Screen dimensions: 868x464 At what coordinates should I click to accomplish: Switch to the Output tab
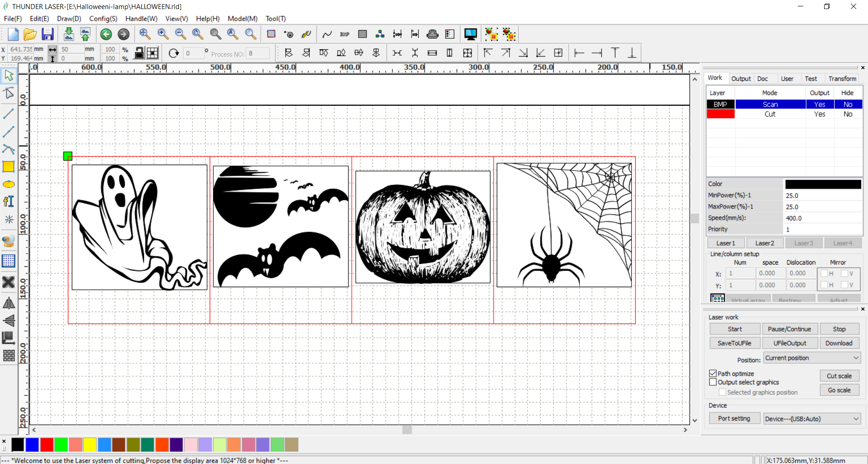tap(741, 79)
